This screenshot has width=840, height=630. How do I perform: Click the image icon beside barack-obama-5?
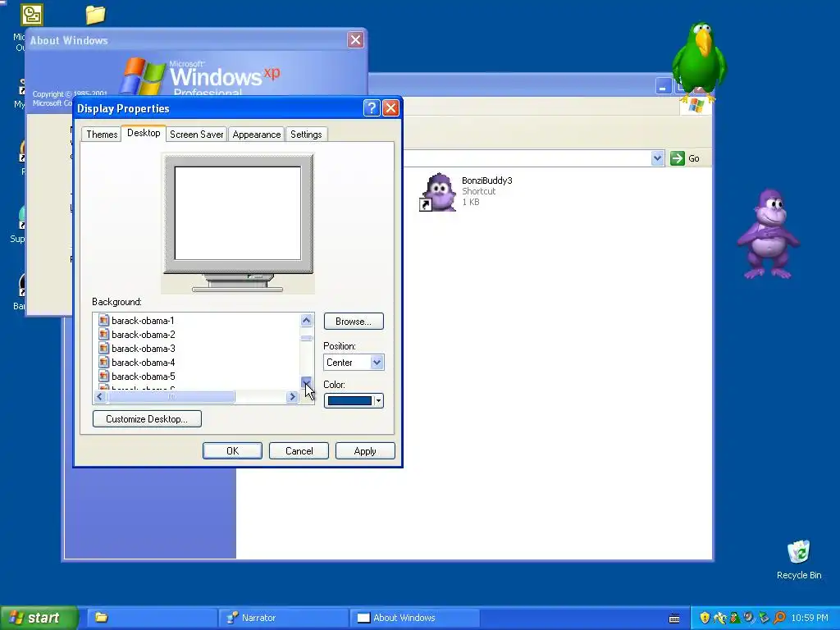[103, 376]
